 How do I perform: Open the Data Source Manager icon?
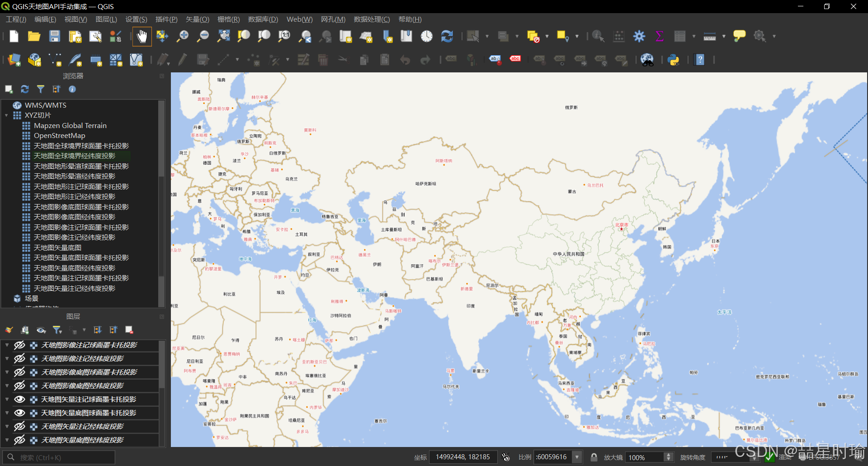(x=14, y=60)
